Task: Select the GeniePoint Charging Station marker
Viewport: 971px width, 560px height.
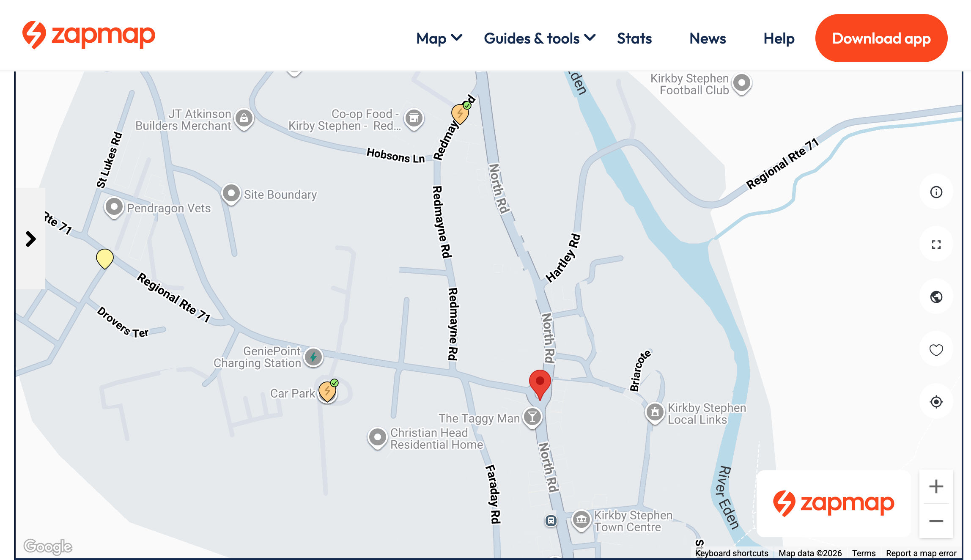Action: pyautogui.click(x=313, y=357)
